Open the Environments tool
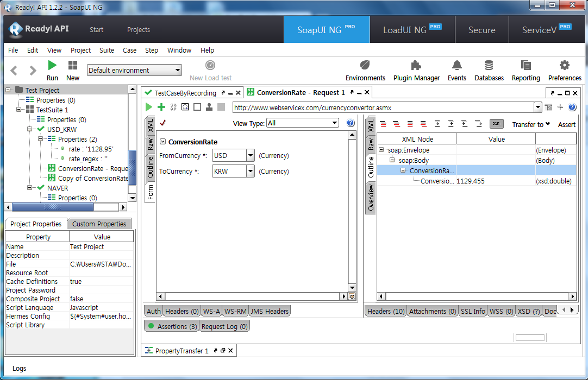588x380 pixels. pyautogui.click(x=365, y=71)
